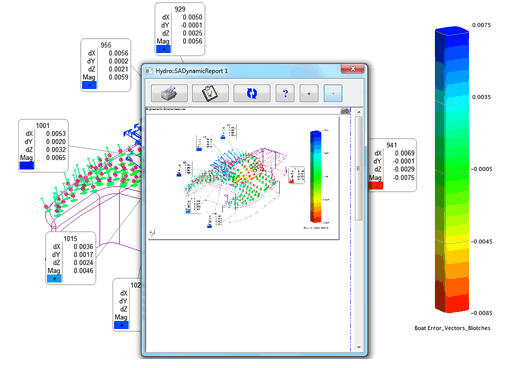The height and width of the screenshot is (368, 513).
Task: Click the -0.0005 label on color scale
Action: pos(481,169)
